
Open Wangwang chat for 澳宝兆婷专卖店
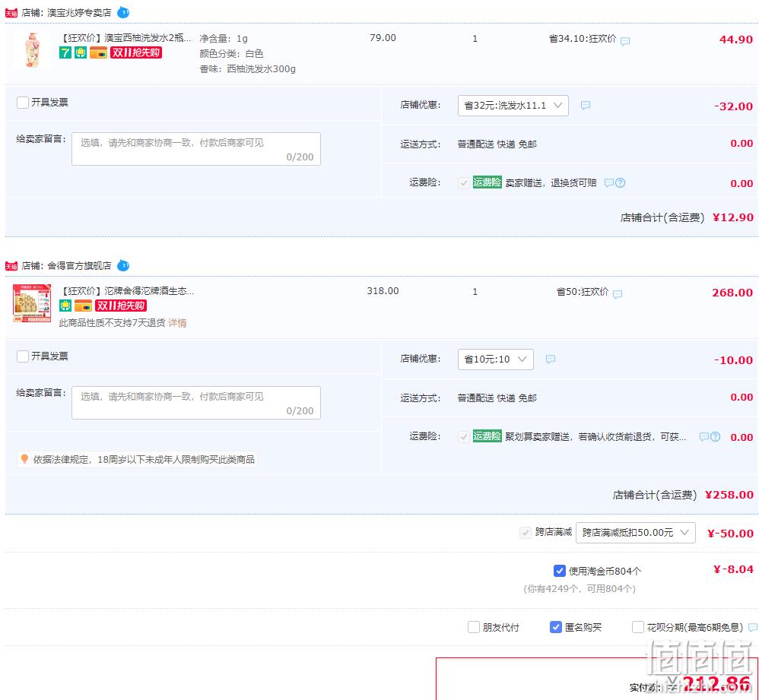(123, 12)
